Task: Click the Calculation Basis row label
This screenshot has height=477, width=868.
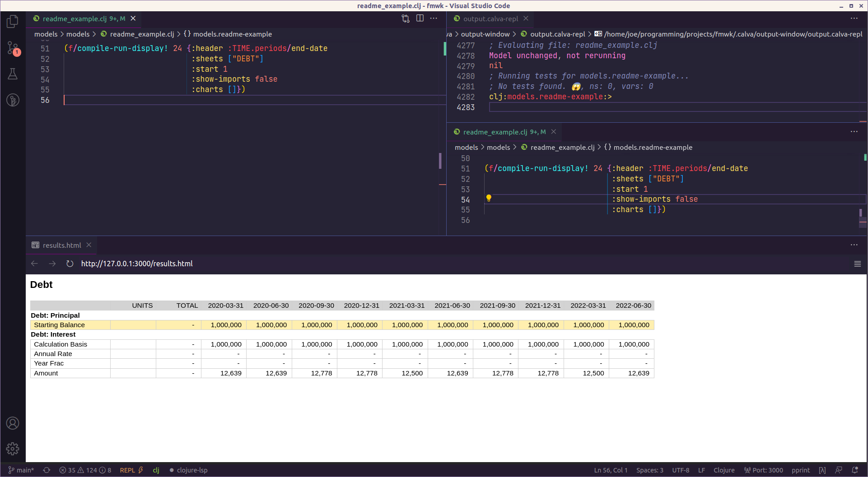Action: (61, 344)
